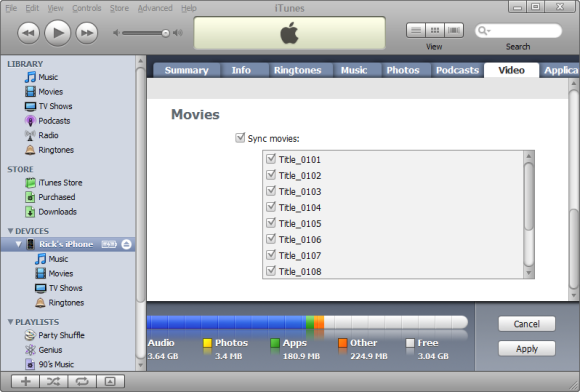
Task: Click the blue Audio capacity bar segment
Action: point(226,322)
